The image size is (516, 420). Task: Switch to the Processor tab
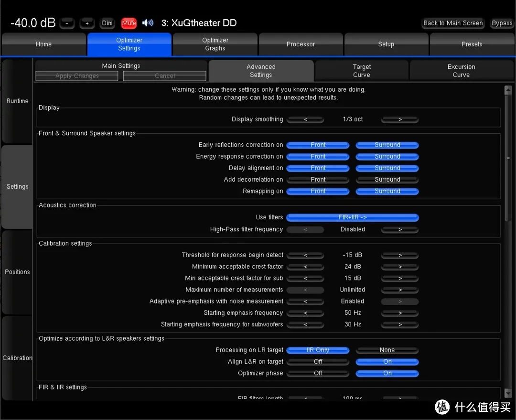pyautogui.click(x=301, y=44)
